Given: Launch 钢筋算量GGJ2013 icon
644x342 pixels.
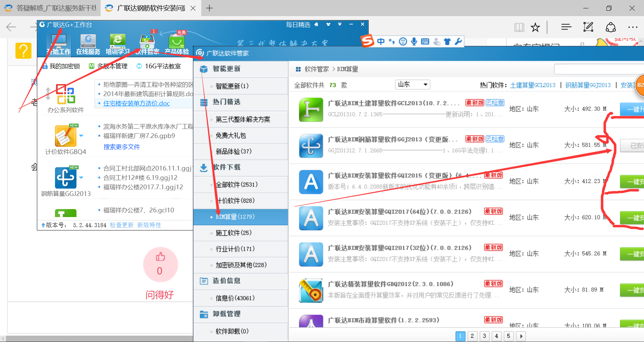Looking at the screenshot, I should point(66,177).
